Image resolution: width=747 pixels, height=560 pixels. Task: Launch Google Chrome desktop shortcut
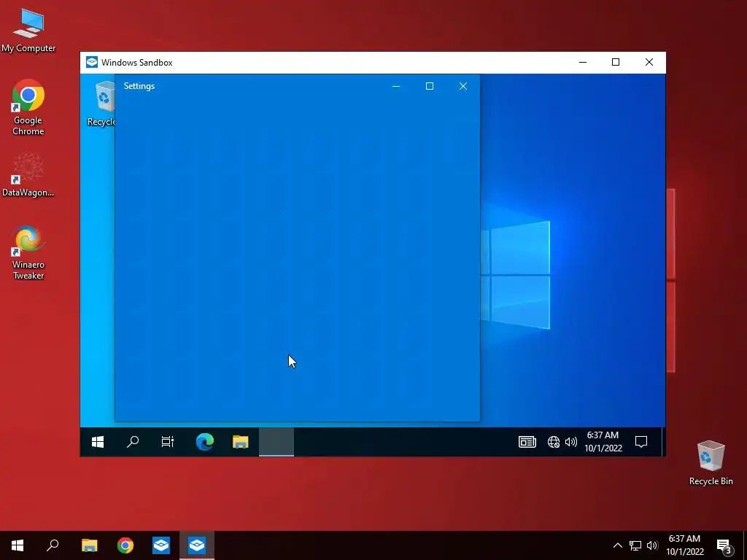click(28, 107)
